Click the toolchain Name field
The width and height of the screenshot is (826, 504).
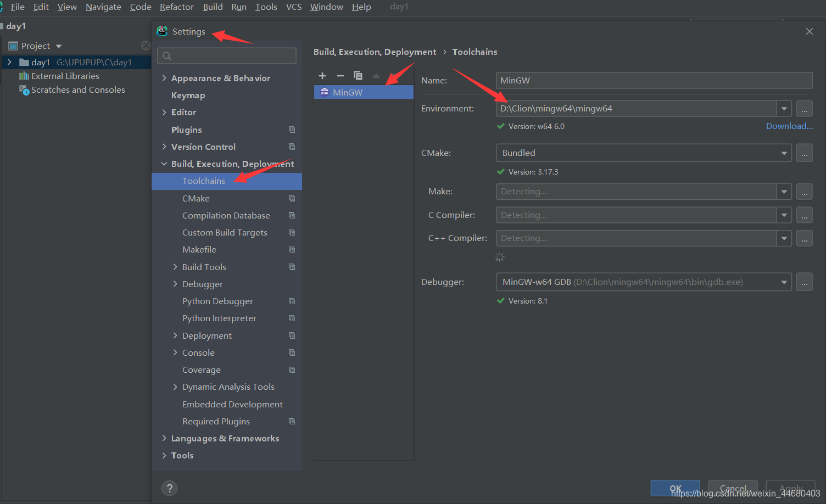point(654,80)
